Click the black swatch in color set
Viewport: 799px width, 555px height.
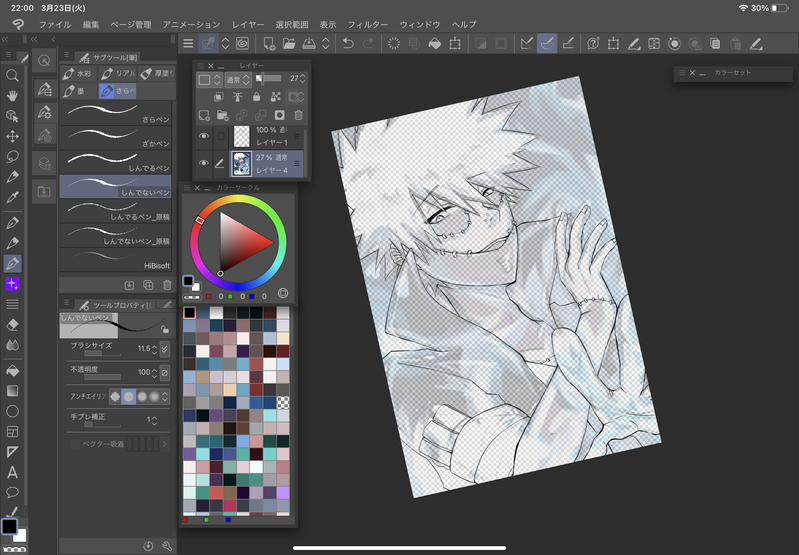190,312
